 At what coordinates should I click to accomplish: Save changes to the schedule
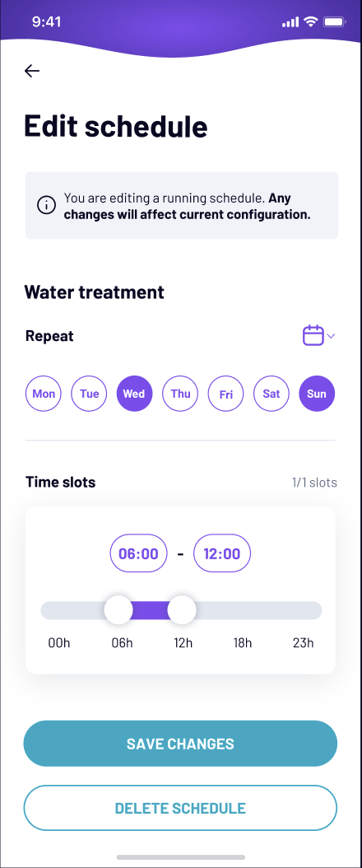coord(180,744)
